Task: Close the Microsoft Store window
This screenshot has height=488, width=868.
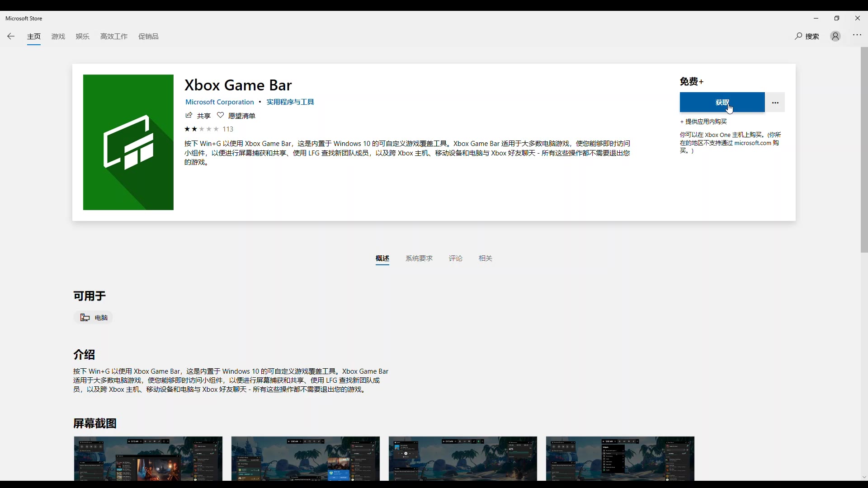Action: click(858, 18)
